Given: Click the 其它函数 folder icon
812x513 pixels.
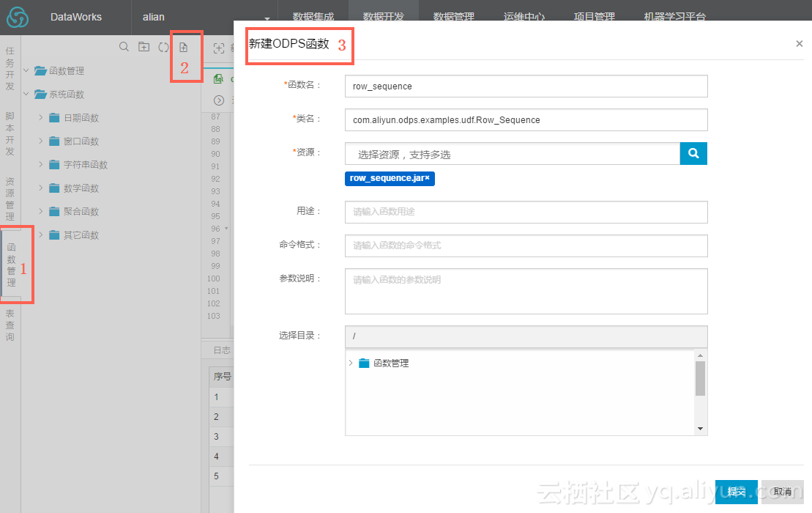Looking at the screenshot, I should point(54,235).
